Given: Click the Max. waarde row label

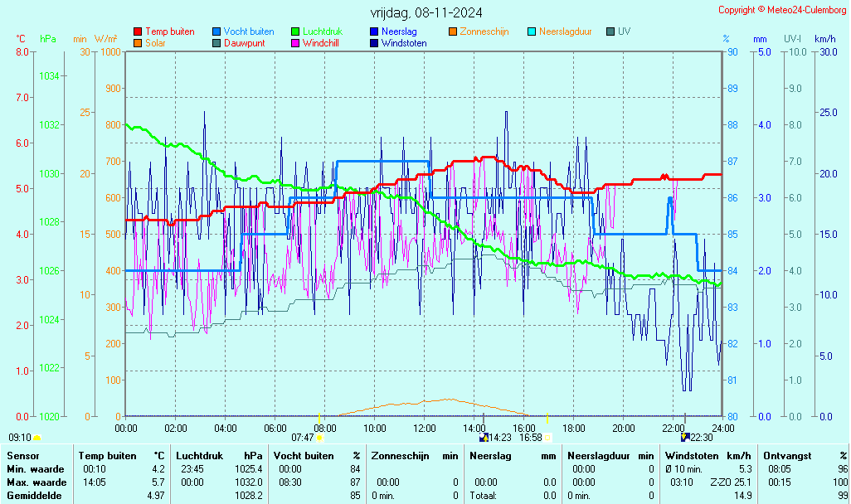Looking at the screenshot, I should pyautogui.click(x=36, y=482).
